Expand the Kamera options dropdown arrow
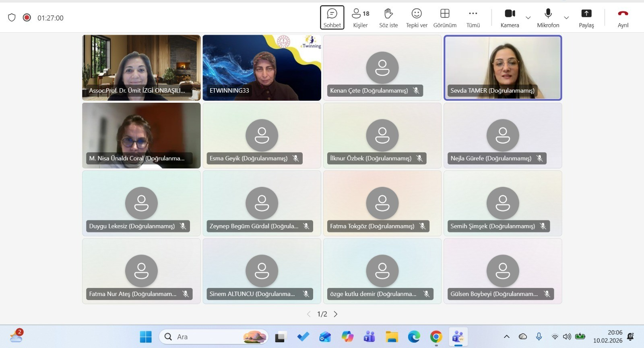 point(528,18)
